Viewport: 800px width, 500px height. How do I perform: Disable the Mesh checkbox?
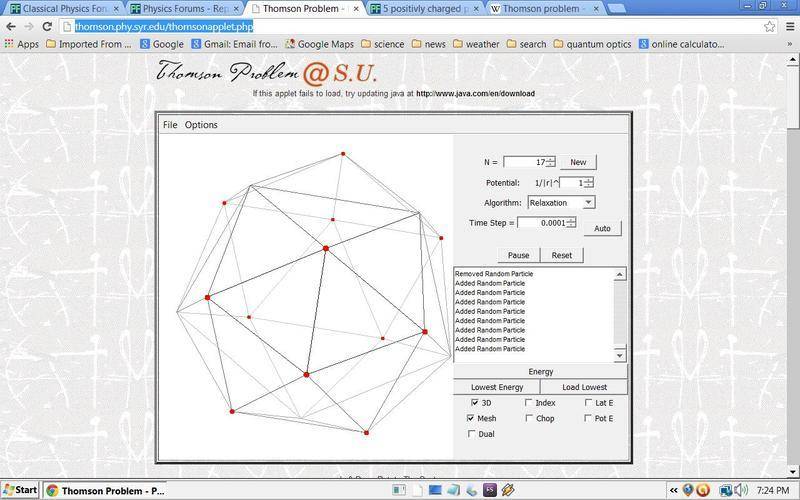click(472, 418)
